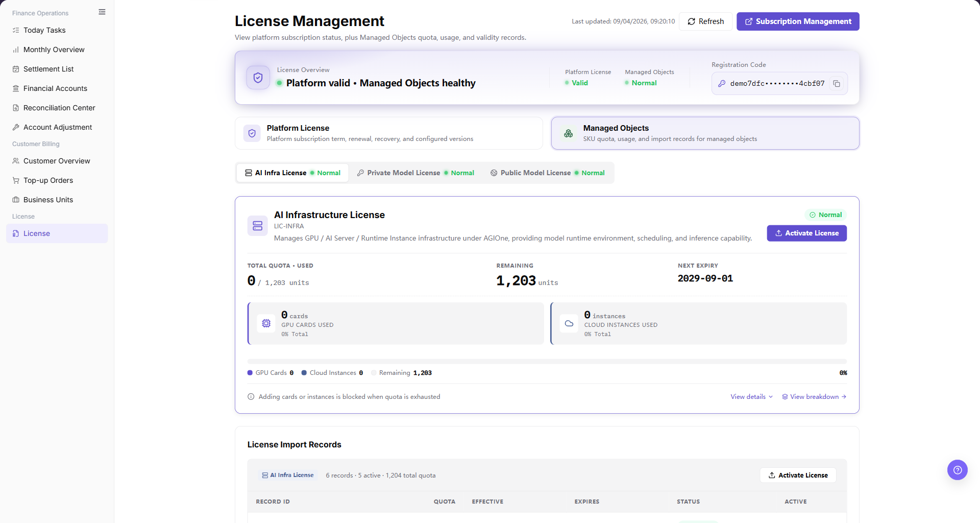Image resolution: width=980 pixels, height=523 pixels.
Task: Click the Today Tasks list icon
Action: pyautogui.click(x=16, y=30)
